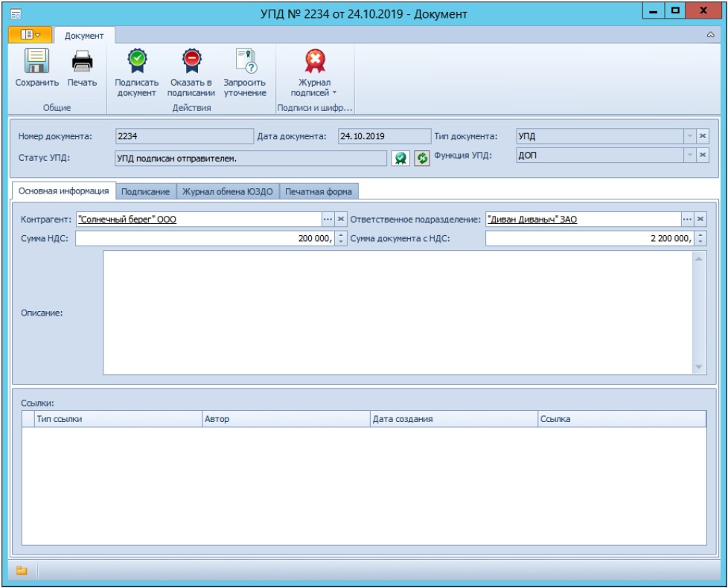Image resolution: width=728 pixels, height=588 pixels.
Task: Click the Сумма НДС value field
Action: point(205,238)
